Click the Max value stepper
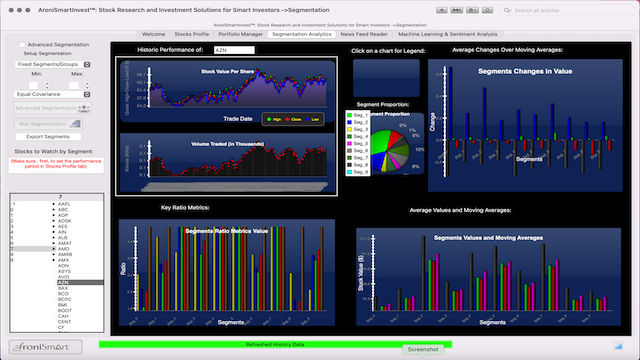Image resolution: width=640 pixels, height=360 pixels. click(x=87, y=85)
